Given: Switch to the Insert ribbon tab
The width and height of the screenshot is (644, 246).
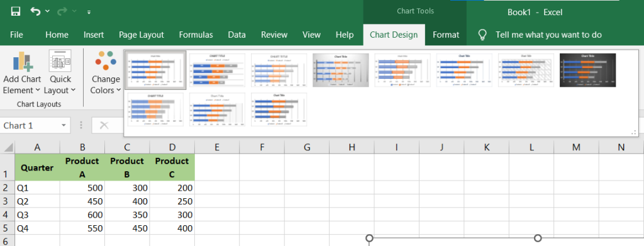Looking at the screenshot, I should (x=94, y=35).
